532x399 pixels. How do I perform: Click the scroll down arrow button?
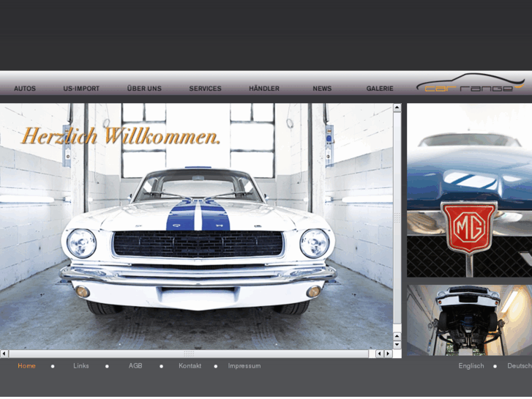(397, 345)
